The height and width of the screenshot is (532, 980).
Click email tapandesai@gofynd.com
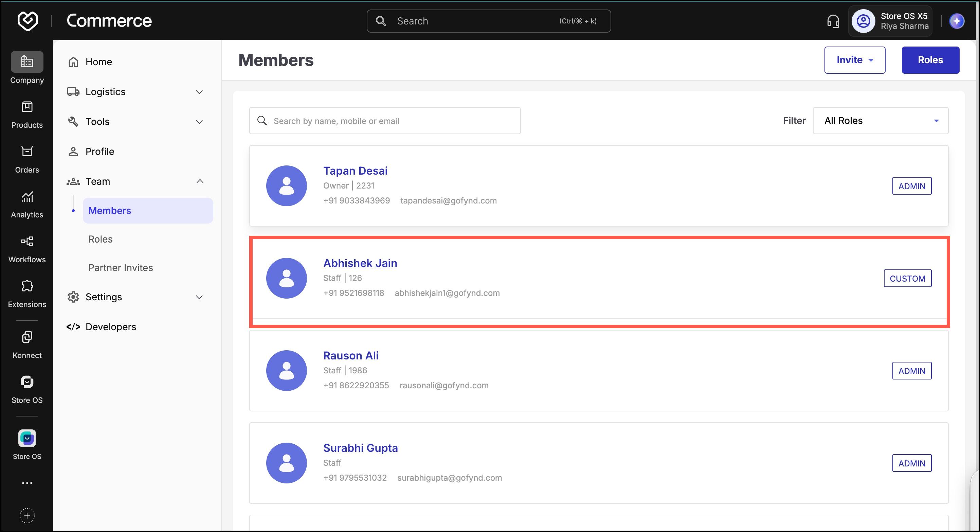click(x=448, y=201)
